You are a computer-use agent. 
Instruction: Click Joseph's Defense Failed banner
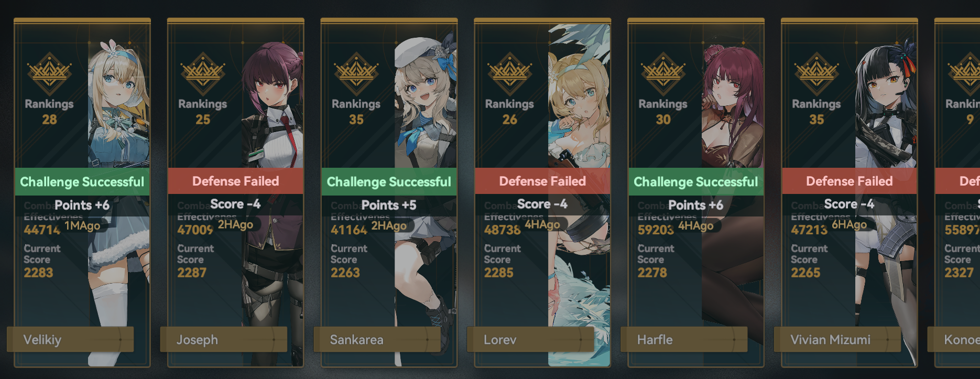click(236, 181)
